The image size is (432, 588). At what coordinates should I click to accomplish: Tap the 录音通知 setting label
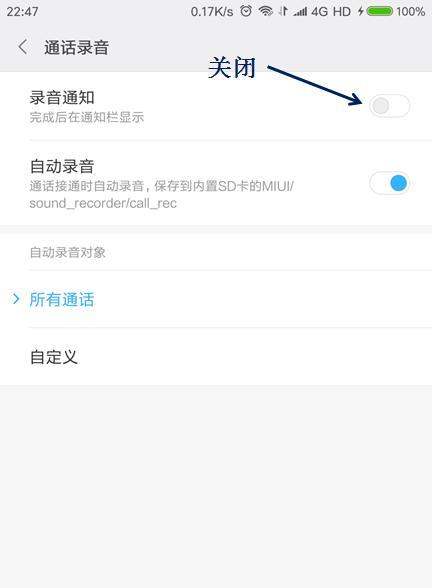click(62, 98)
